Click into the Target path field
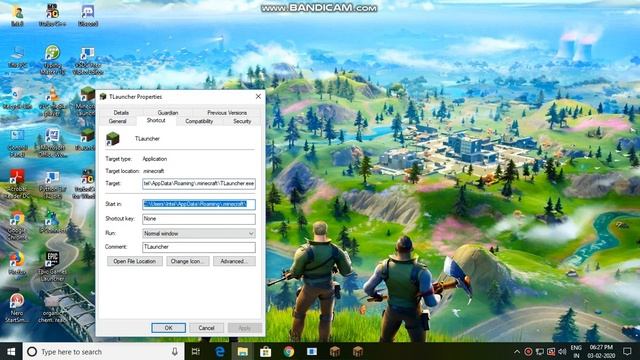The height and width of the screenshot is (360, 640). pyautogui.click(x=199, y=184)
